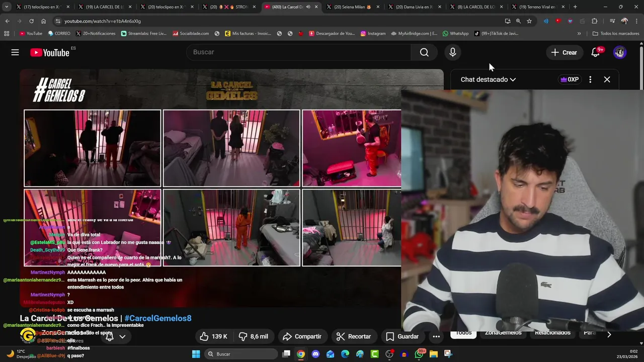Click the YouTube logo to go home
This screenshot has width=644, height=362.
(49, 52)
